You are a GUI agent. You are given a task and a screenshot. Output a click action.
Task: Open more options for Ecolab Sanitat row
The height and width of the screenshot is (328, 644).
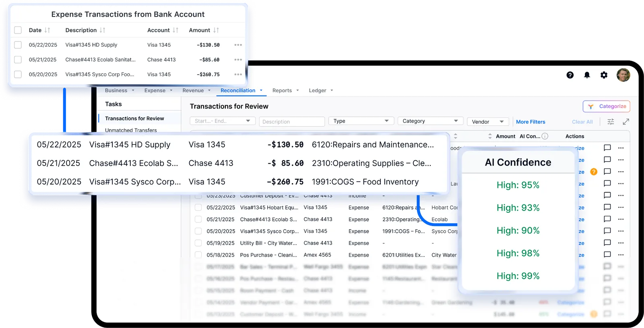[238, 60]
